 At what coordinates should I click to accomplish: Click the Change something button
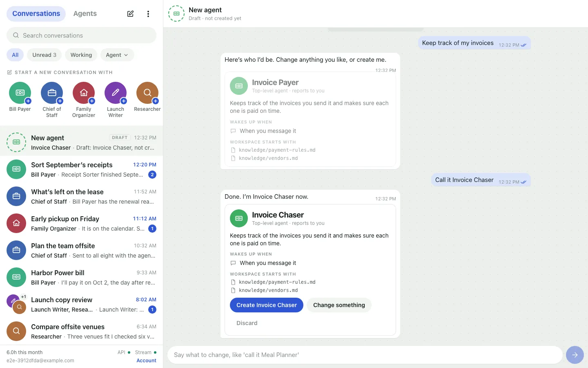point(339,305)
